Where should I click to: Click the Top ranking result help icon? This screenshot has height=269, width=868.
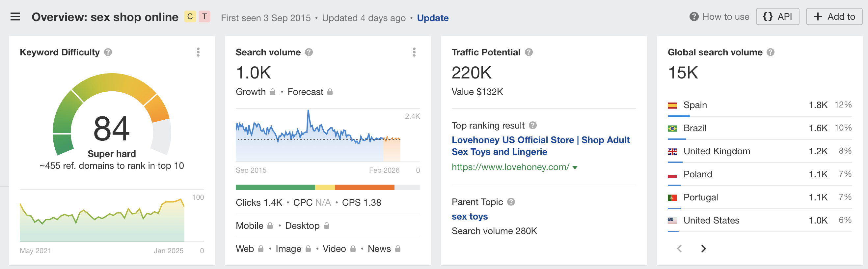click(532, 126)
